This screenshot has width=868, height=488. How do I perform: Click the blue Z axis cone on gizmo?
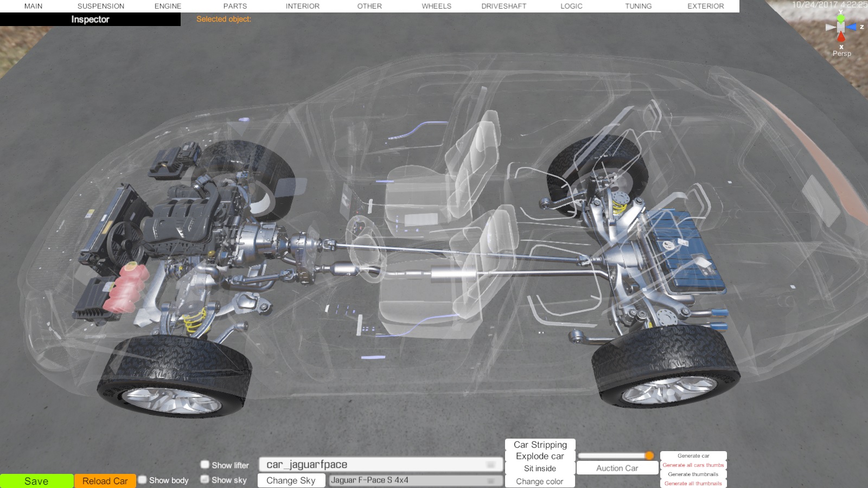852,27
